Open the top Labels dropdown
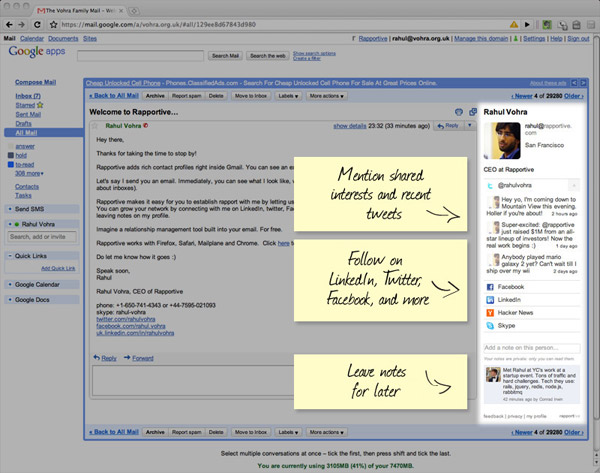The height and width of the screenshot is (473, 600). (288, 95)
